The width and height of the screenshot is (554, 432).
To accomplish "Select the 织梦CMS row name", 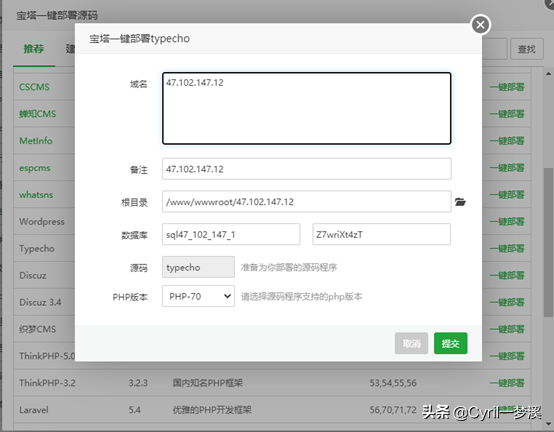I will point(37,329).
